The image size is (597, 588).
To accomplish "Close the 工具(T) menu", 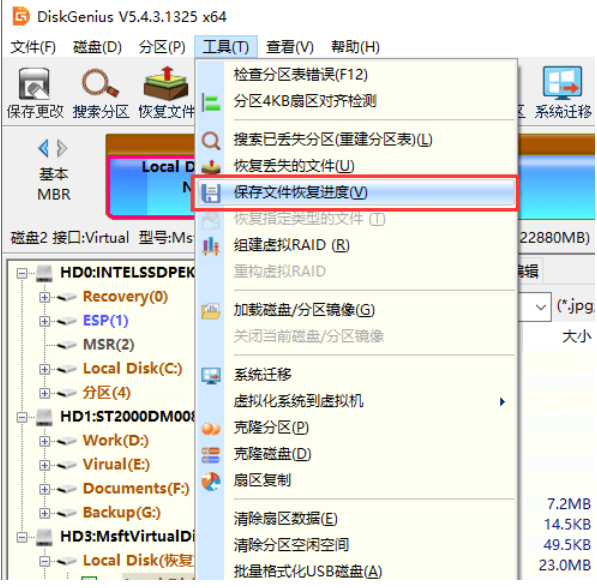I will pyautogui.click(x=226, y=47).
